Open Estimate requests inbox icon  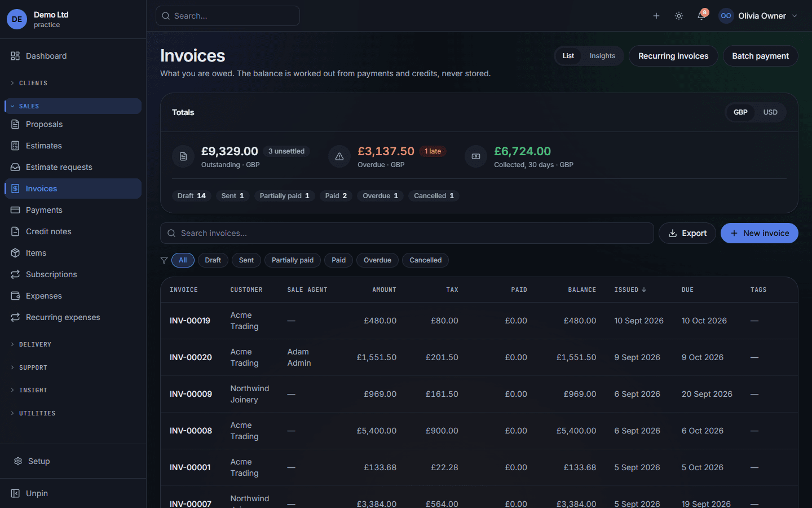point(15,167)
